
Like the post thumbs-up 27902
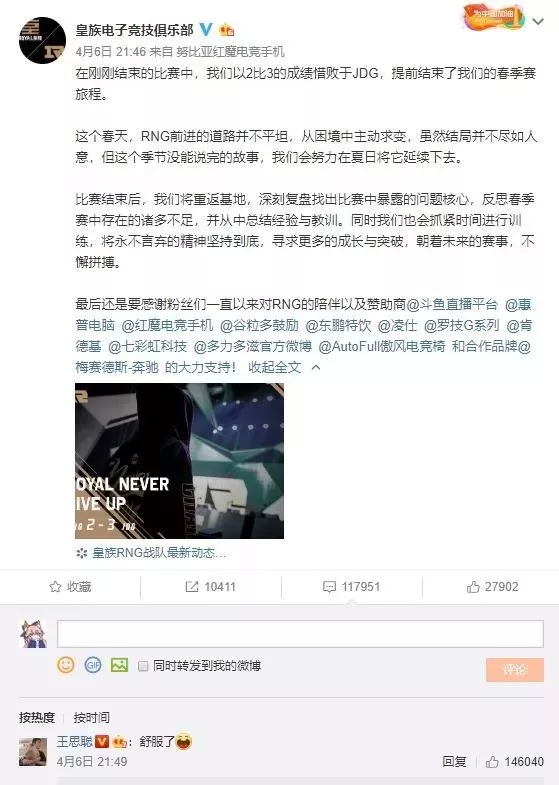pyautogui.click(x=492, y=587)
